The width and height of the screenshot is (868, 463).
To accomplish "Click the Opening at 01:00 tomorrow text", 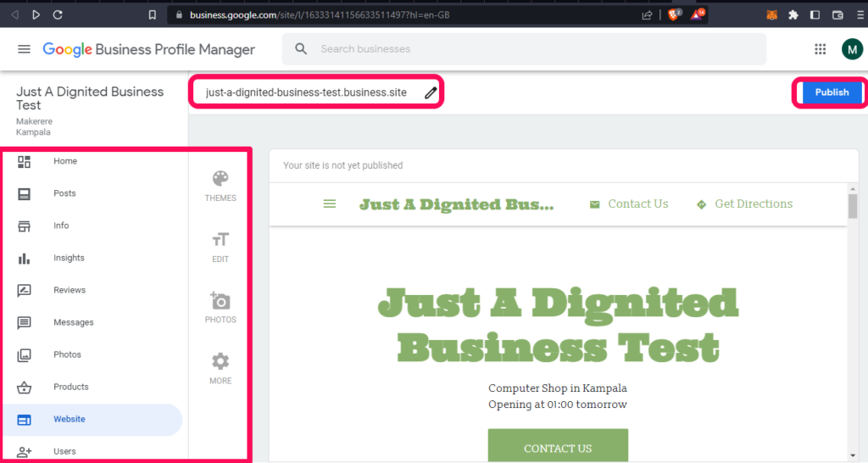I will click(558, 404).
